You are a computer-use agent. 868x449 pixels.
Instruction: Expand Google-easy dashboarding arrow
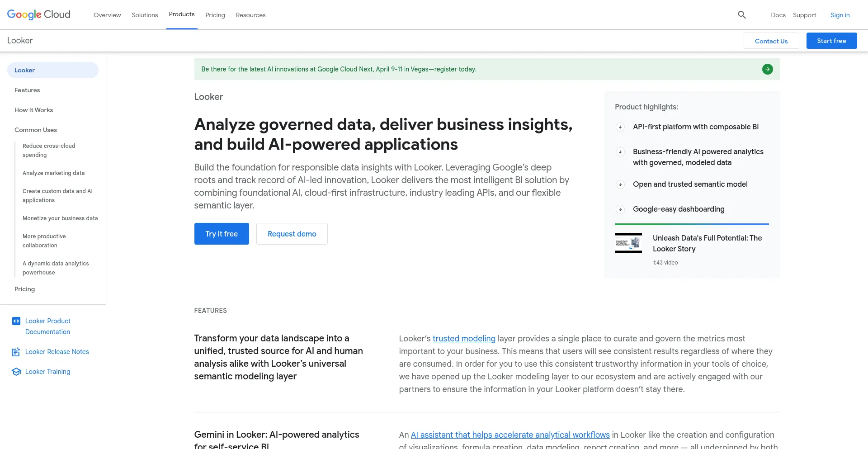620,209
